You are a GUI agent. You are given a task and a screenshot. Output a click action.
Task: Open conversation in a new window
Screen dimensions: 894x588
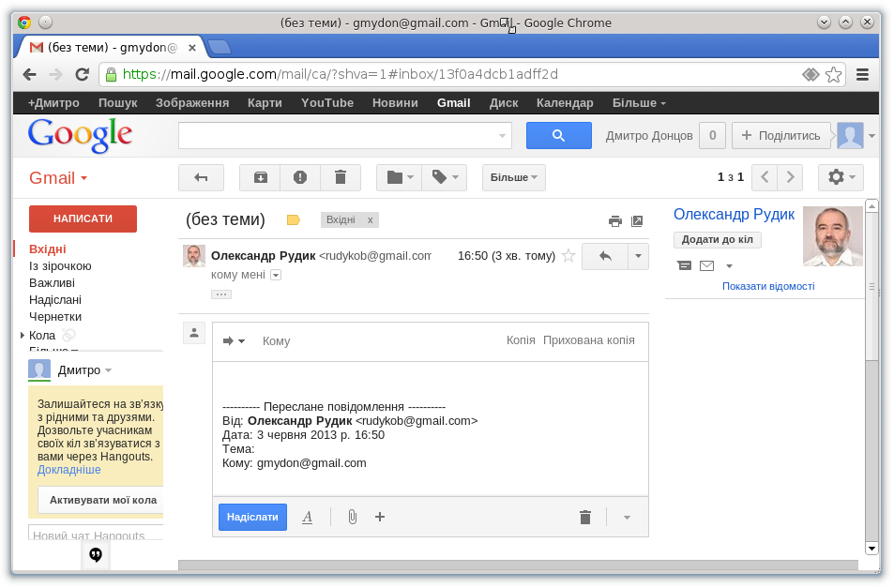(637, 221)
